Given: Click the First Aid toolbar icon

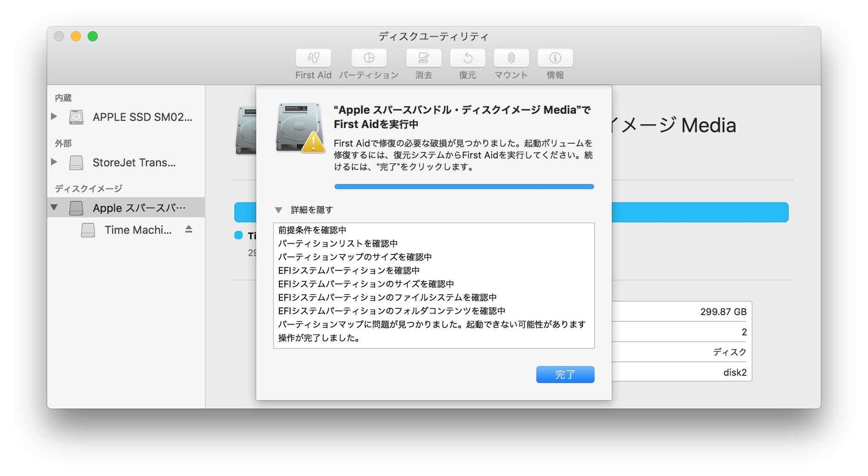Looking at the screenshot, I should point(313,58).
